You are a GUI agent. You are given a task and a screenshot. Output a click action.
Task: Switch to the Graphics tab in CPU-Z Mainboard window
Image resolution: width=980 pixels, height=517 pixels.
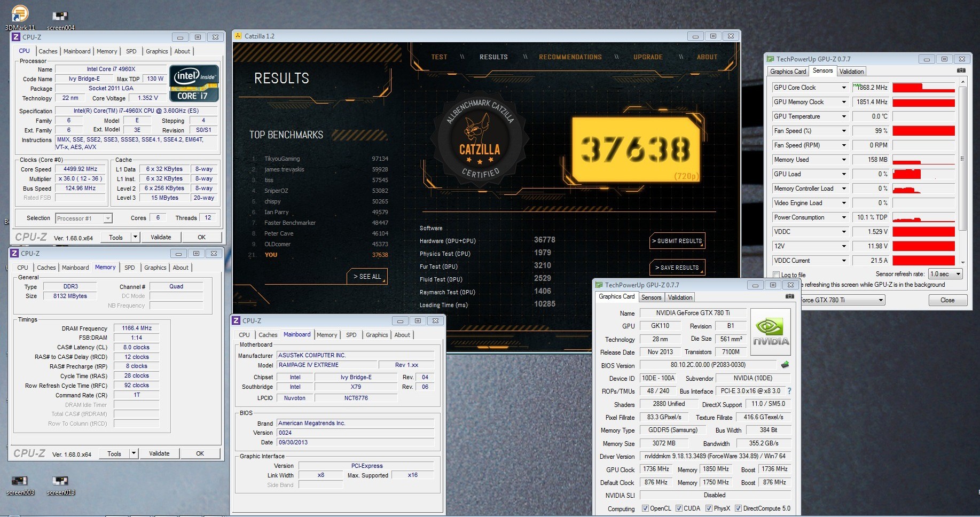click(377, 335)
